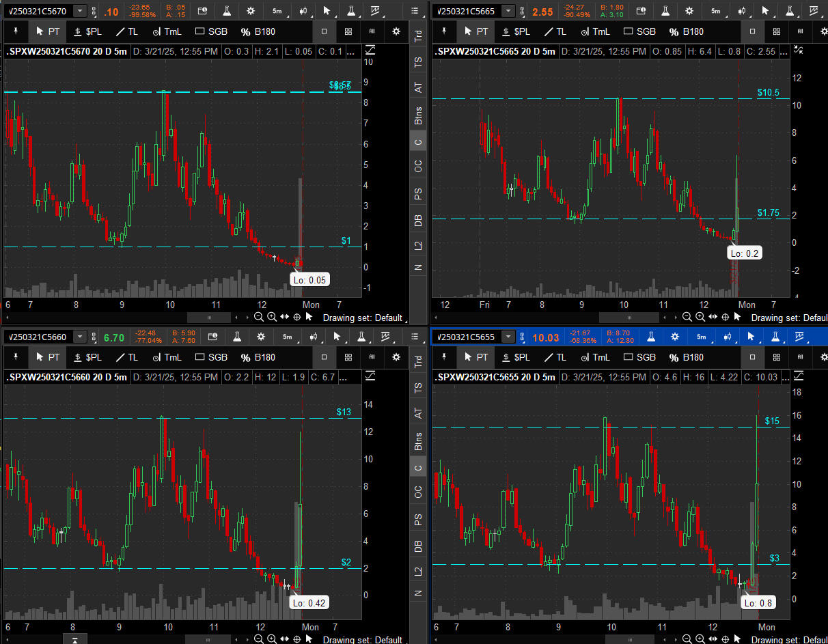Activate crosshair pan icon under C5670 chart
828x644 pixels.
(x=297, y=317)
